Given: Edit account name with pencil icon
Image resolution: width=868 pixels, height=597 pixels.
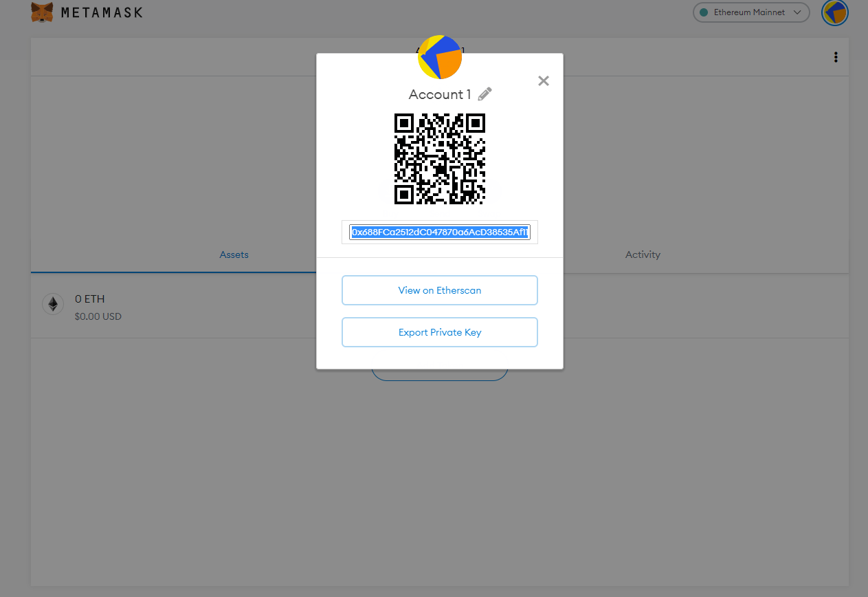Looking at the screenshot, I should click(485, 94).
